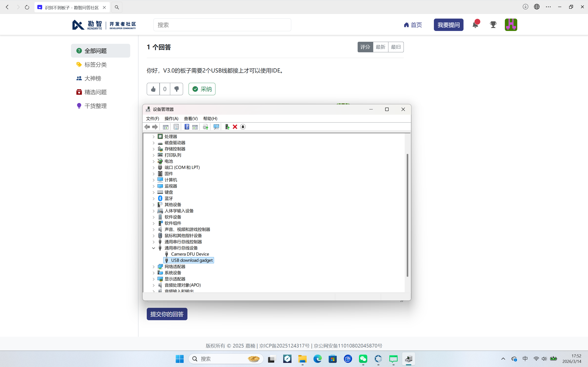Open the 操作(A) menu
588x367 pixels.
click(171, 118)
